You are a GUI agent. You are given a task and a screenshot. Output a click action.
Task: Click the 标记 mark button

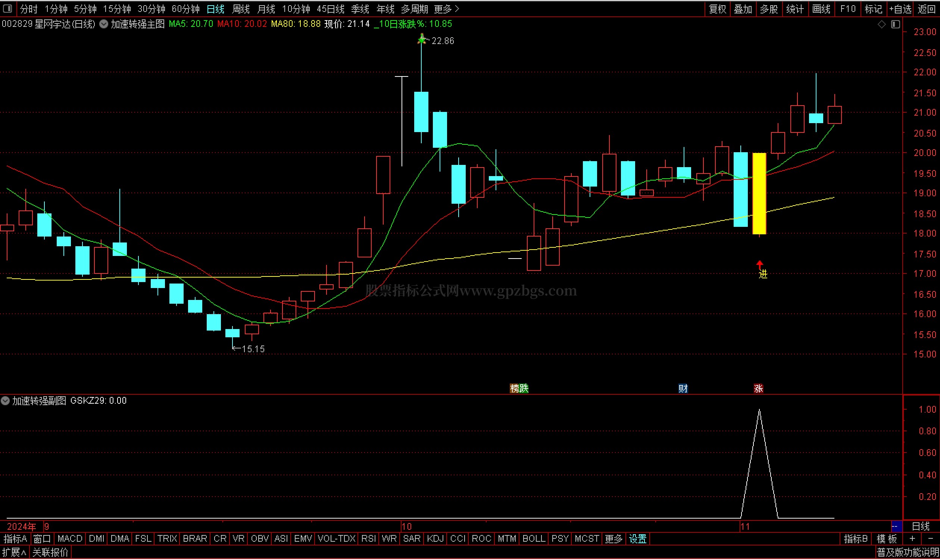(x=873, y=9)
